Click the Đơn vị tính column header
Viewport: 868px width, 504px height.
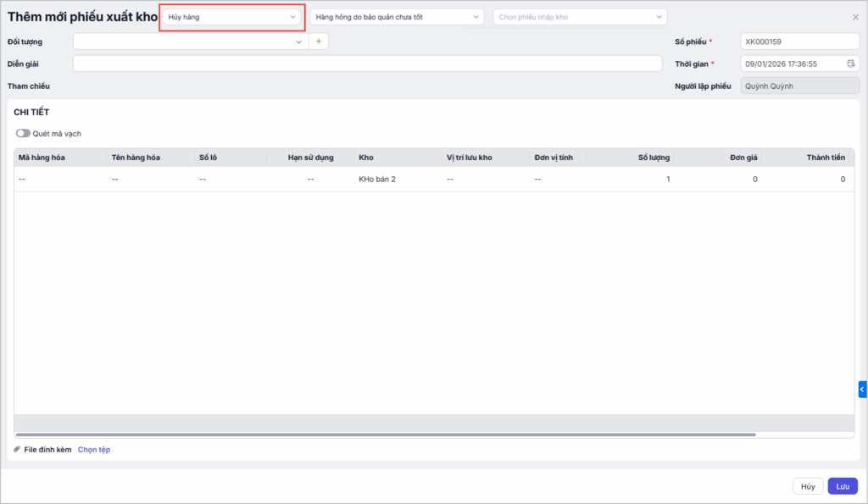tap(558, 158)
